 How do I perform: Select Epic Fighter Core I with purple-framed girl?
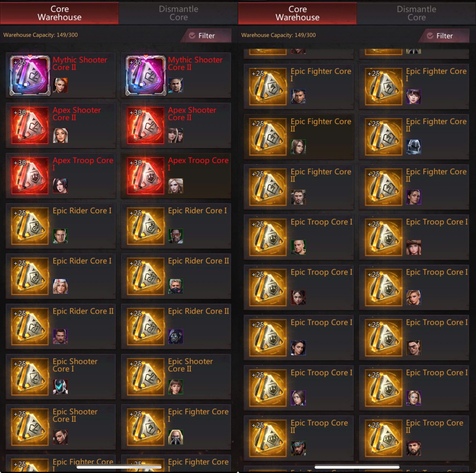coord(414,86)
